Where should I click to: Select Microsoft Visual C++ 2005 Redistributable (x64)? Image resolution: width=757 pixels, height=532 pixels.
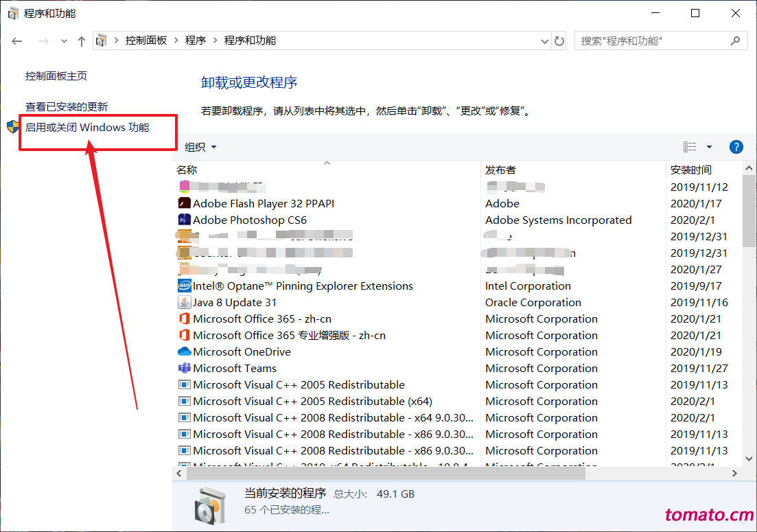312,401
